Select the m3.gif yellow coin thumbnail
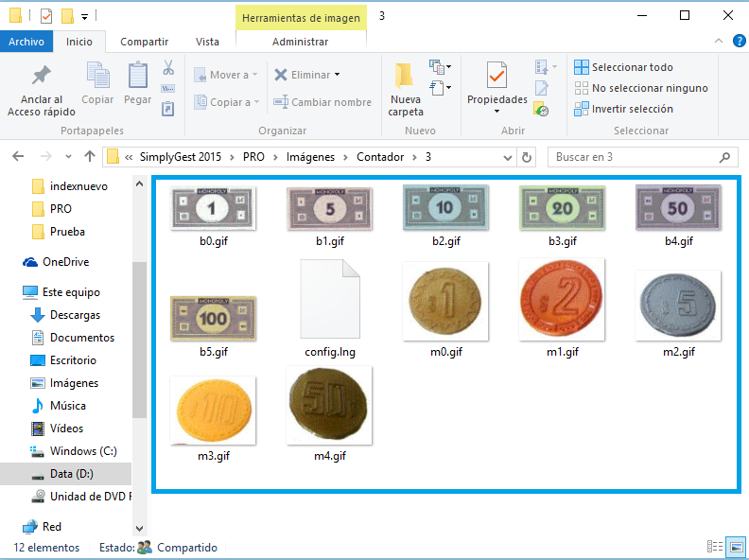Image resolution: width=749 pixels, height=560 pixels. (213, 411)
